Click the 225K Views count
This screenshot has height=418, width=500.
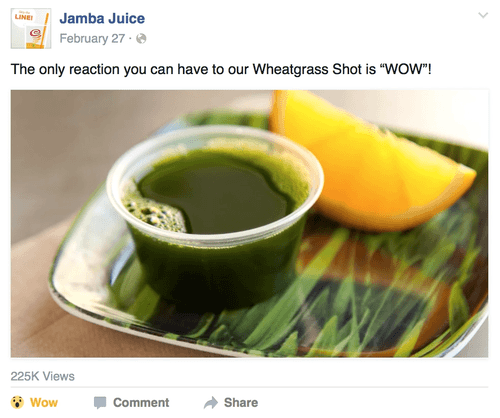43,376
